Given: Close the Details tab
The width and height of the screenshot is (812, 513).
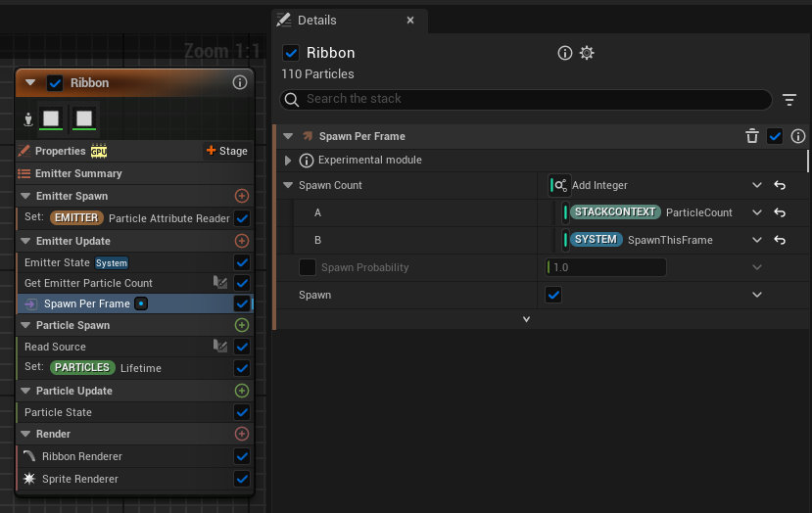Looking at the screenshot, I should pos(410,21).
